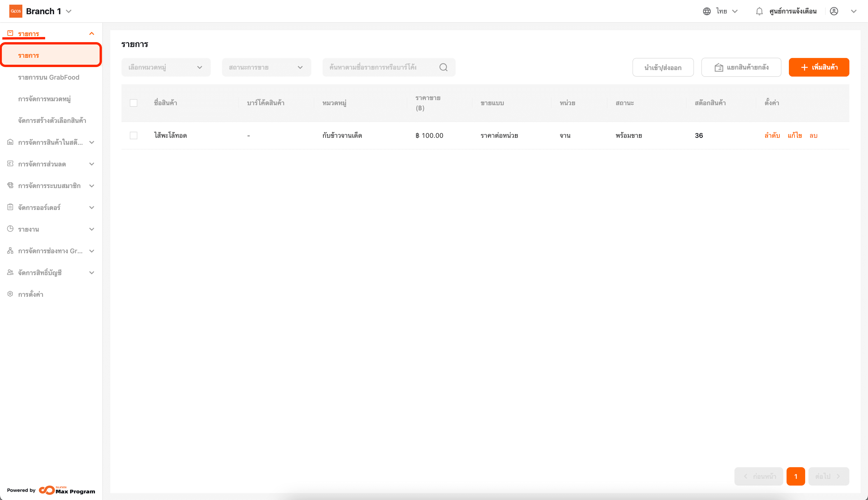Open the เลือกหมวดหมู่ category dropdown
The width and height of the screenshot is (868, 500).
pyautogui.click(x=166, y=67)
